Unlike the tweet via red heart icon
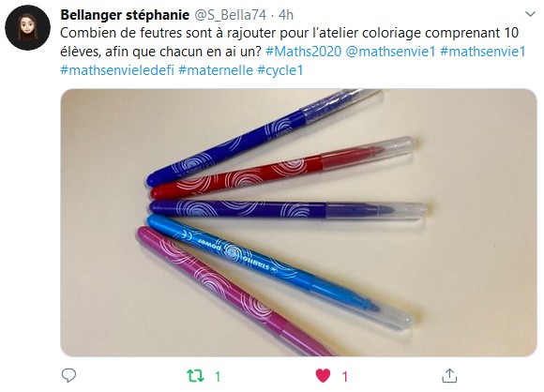This screenshot has width=544, height=392. coord(323,376)
